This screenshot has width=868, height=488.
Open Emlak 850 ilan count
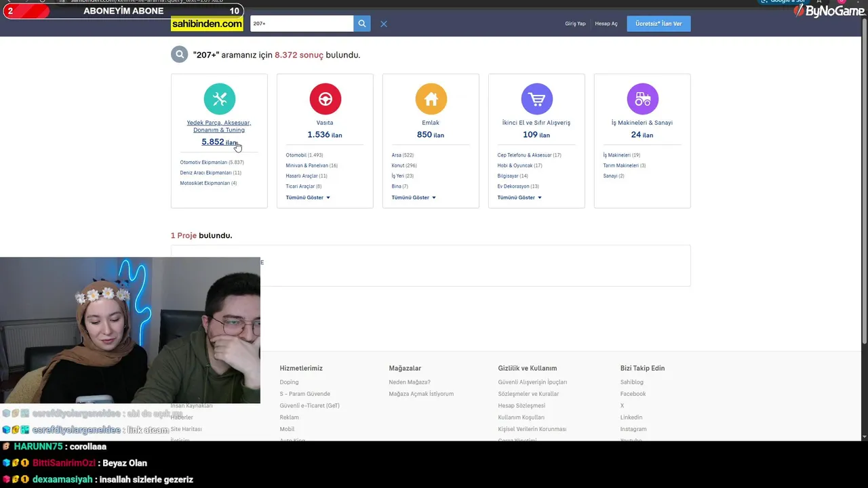pos(431,135)
